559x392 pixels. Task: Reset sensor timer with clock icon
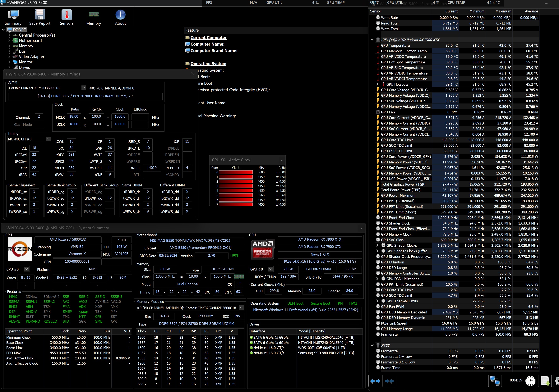(530, 381)
